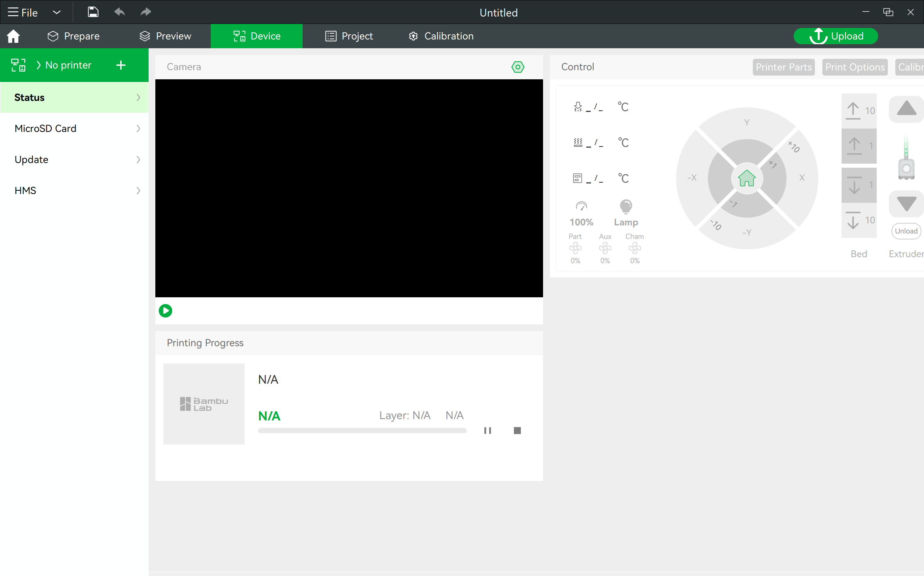
Task: Switch to the Preview tab
Action: point(165,36)
